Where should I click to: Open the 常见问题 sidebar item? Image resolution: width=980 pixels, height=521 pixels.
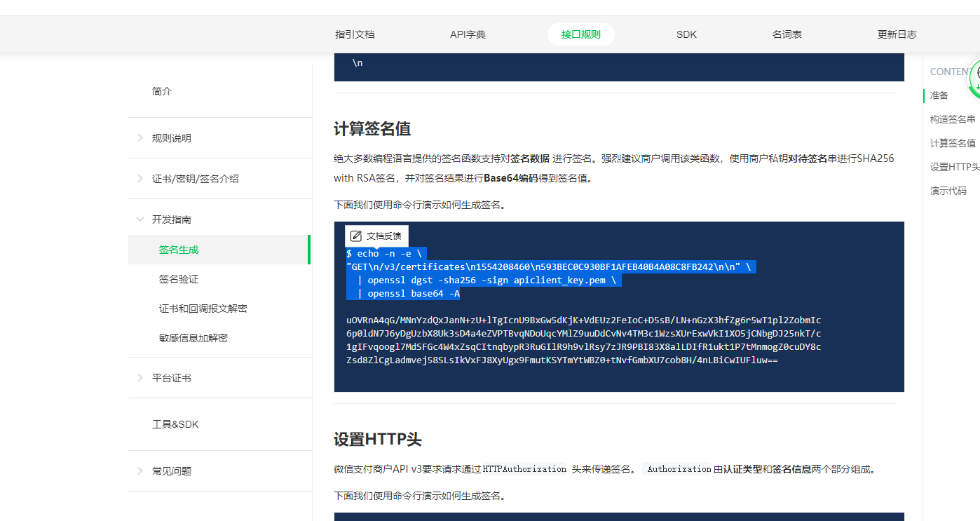(x=172, y=471)
